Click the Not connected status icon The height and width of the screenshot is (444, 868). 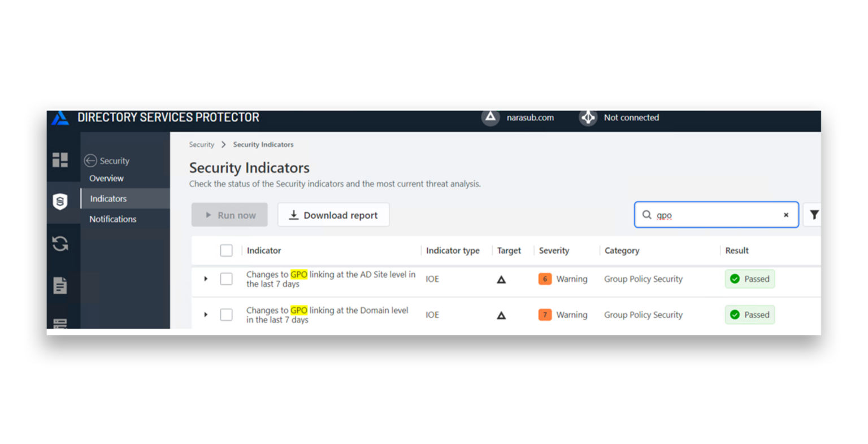[x=588, y=117]
